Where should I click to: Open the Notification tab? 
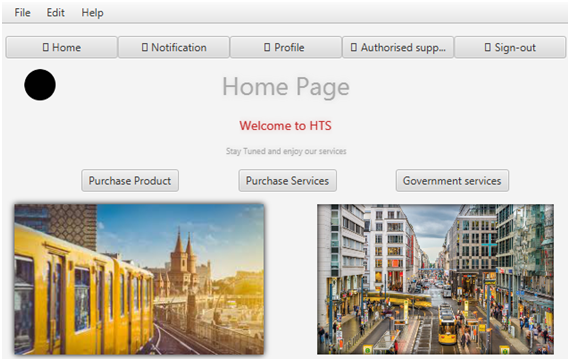[174, 47]
